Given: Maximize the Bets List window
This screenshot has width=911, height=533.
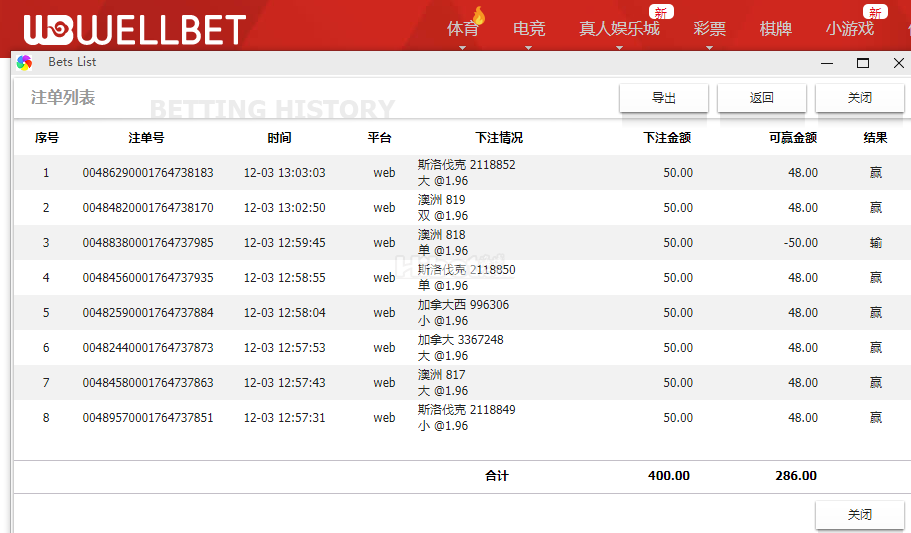Looking at the screenshot, I should pos(862,63).
